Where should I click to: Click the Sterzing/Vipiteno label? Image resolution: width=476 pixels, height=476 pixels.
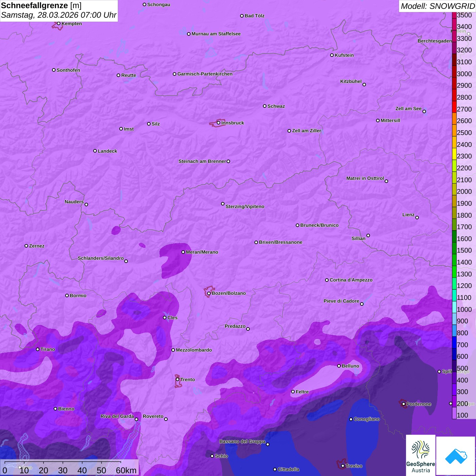[x=245, y=206]
